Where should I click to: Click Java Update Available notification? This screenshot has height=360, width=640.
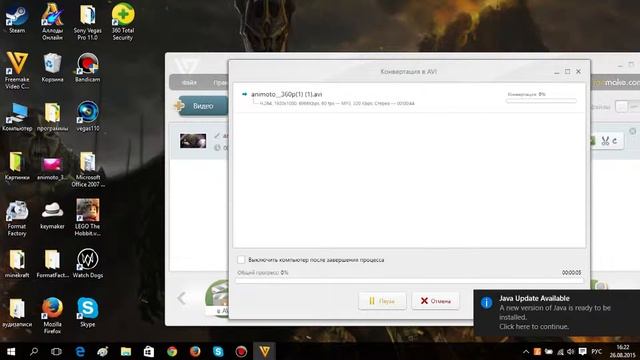click(x=557, y=312)
